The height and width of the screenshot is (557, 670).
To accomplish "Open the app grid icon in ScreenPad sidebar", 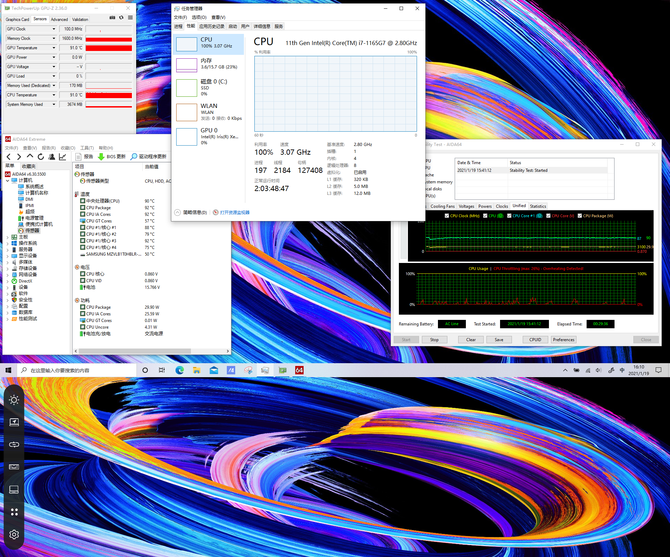I will pyautogui.click(x=14, y=512).
